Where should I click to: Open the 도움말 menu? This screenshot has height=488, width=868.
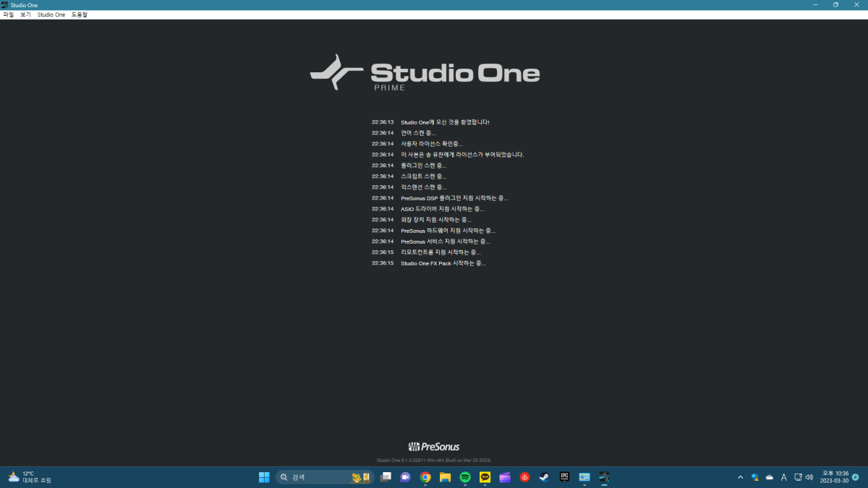click(79, 14)
